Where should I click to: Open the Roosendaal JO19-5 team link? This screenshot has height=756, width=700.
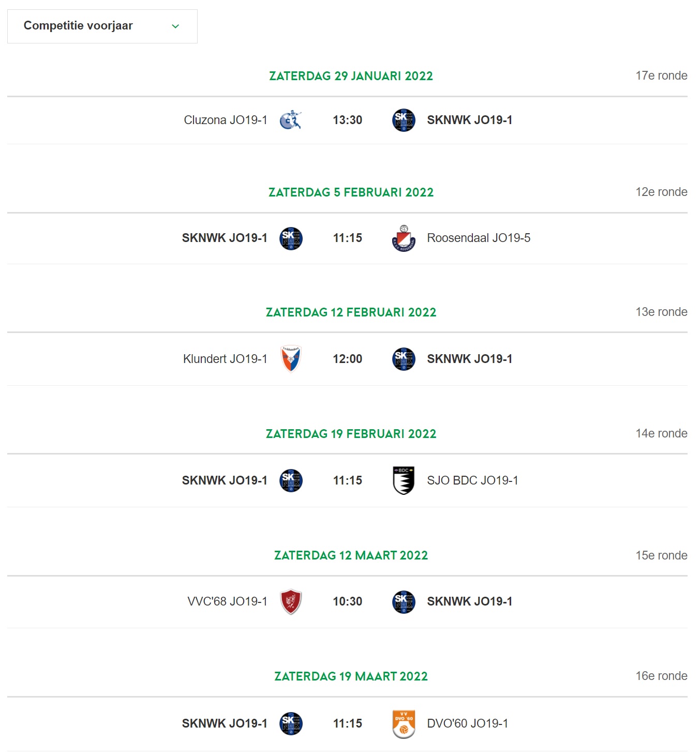coord(479,238)
